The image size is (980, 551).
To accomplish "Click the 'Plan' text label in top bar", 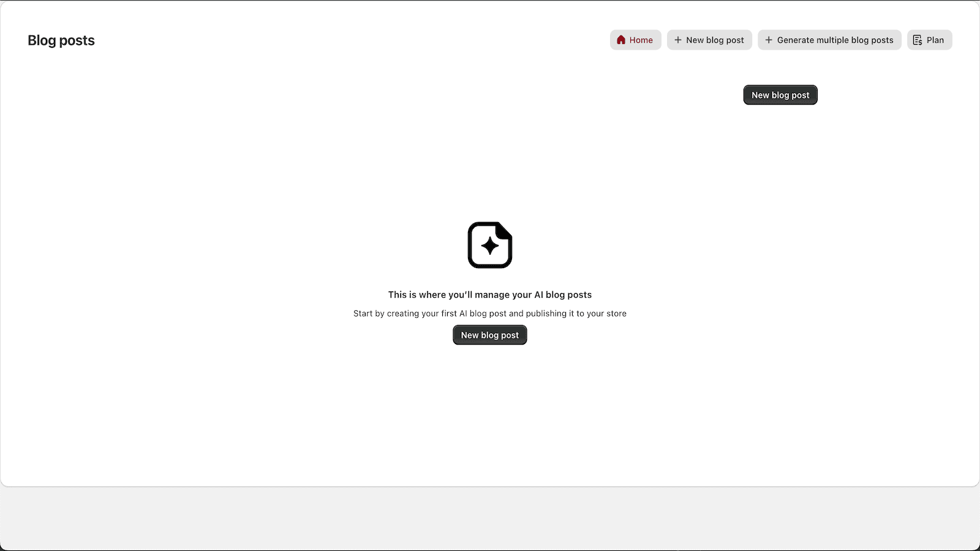I will (935, 40).
